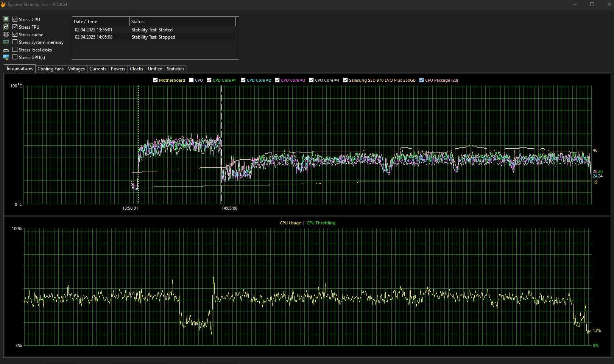This screenshot has width=614, height=364.
Task: Click the 0% throttling value at right
Action: tap(595, 345)
